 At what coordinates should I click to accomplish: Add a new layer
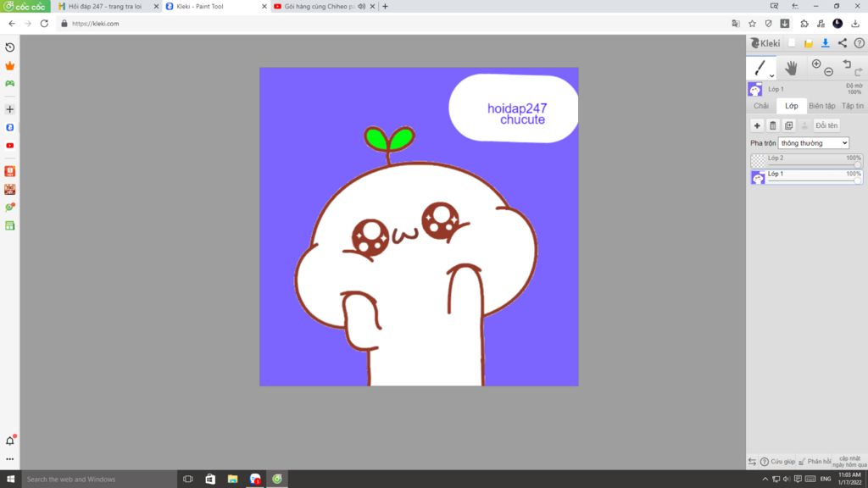[x=757, y=125]
